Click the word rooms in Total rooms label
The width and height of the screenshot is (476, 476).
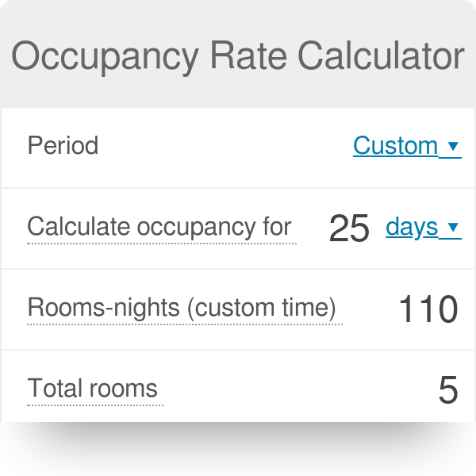pyautogui.click(x=124, y=389)
